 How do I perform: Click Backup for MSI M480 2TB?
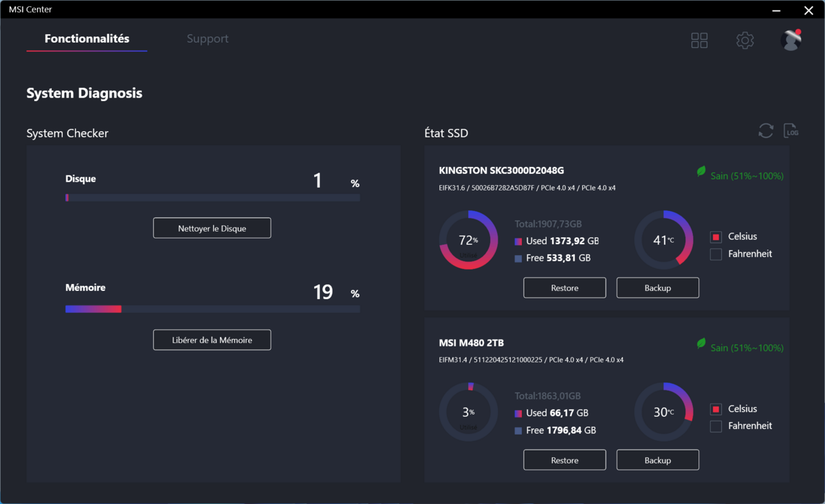658,460
